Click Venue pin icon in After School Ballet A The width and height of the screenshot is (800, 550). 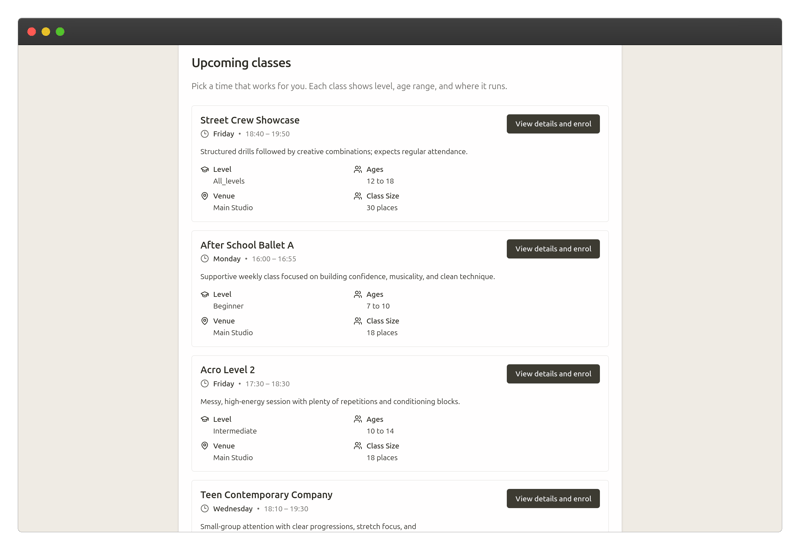[x=205, y=321]
